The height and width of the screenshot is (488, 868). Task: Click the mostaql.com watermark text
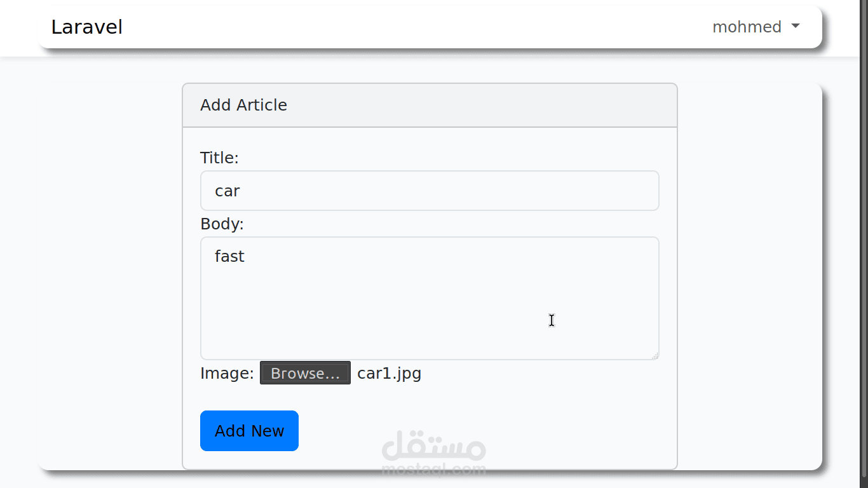click(434, 470)
